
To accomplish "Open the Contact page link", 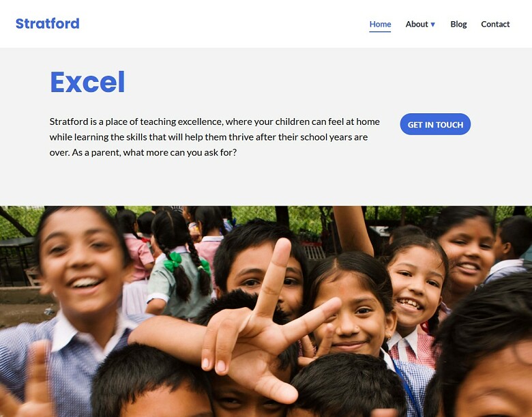I will pyautogui.click(x=495, y=24).
